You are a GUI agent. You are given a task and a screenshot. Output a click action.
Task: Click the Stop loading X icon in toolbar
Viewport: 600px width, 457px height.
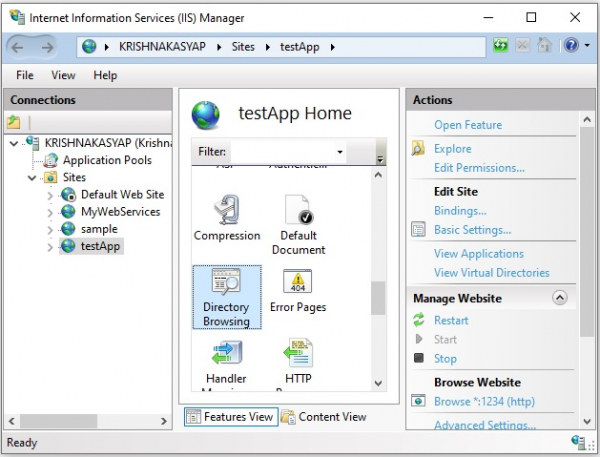pos(522,46)
